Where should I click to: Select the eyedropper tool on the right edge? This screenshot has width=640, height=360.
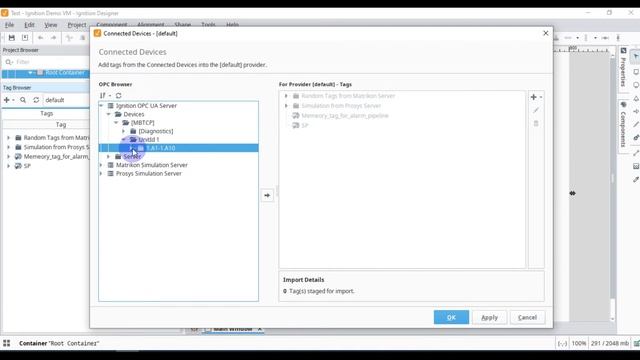pyautogui.click(x=636, y=180)
